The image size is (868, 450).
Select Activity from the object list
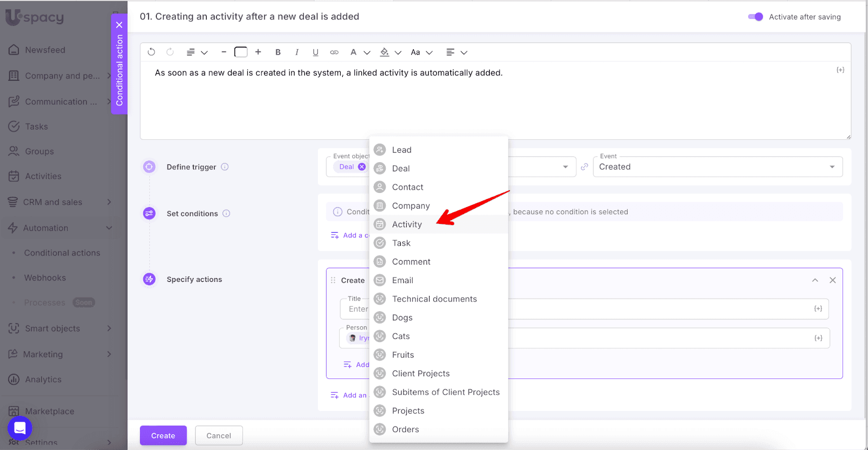point(407,224)
